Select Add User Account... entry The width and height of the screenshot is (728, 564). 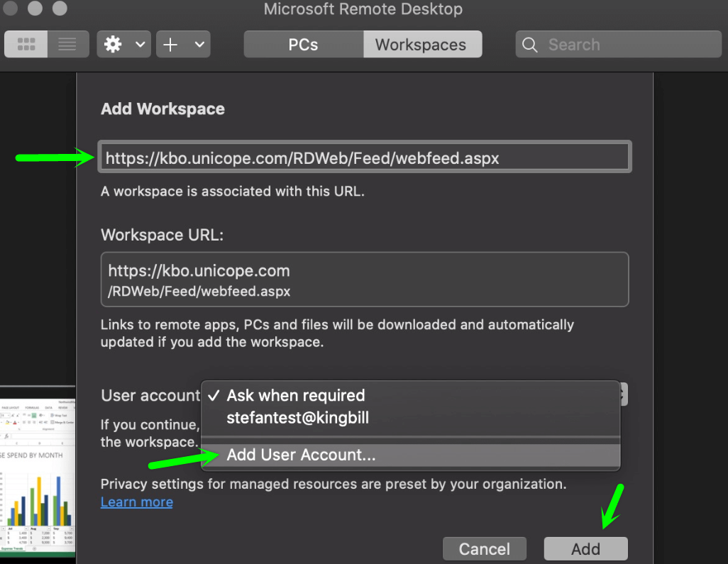[410, 455]
